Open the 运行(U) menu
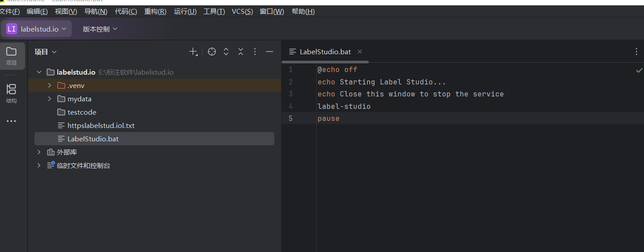This screenshot has height=252, width=644. (185, 12)
